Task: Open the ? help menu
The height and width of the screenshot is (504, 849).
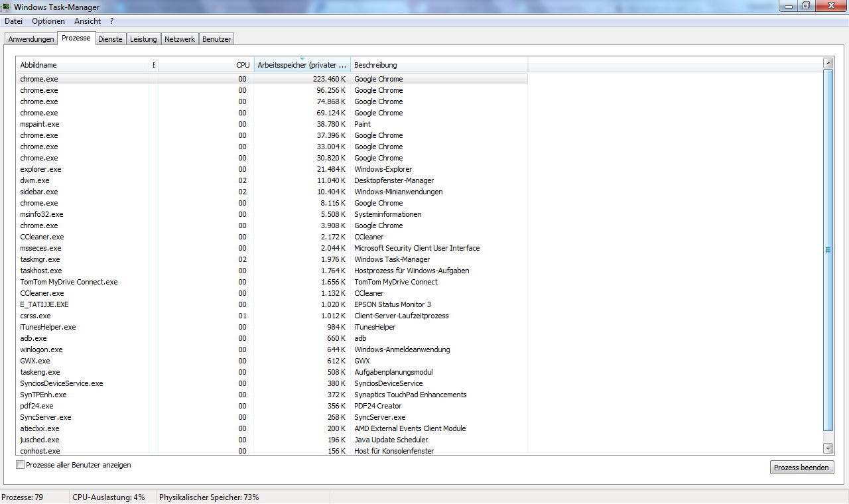Action: pyautogui.click(x=112, y=21)
